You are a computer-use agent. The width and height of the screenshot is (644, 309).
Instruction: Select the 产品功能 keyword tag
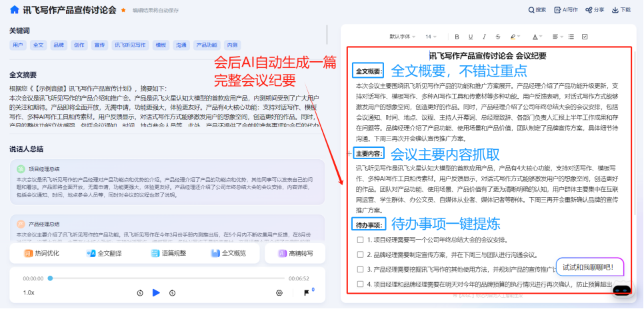click(207, 45)
